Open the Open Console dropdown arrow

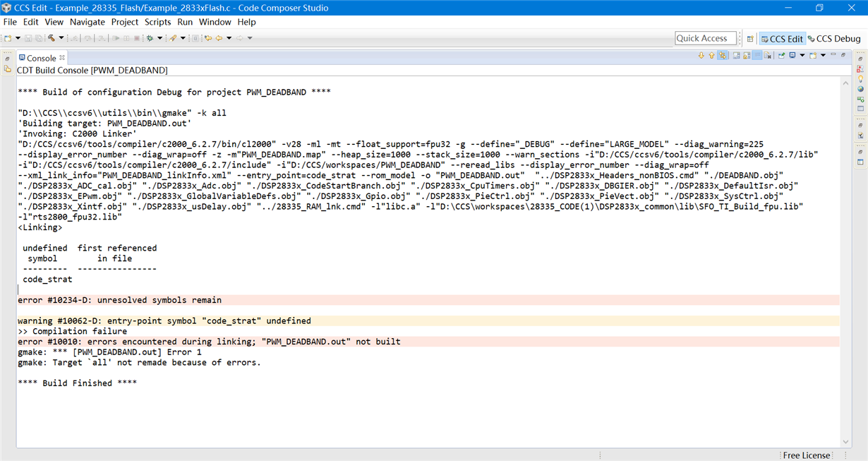coord(823,56)
